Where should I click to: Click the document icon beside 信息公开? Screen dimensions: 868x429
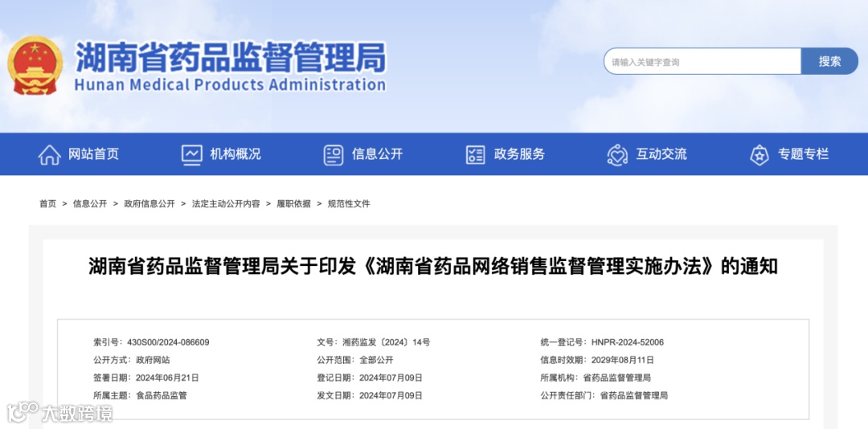[334, 154]
